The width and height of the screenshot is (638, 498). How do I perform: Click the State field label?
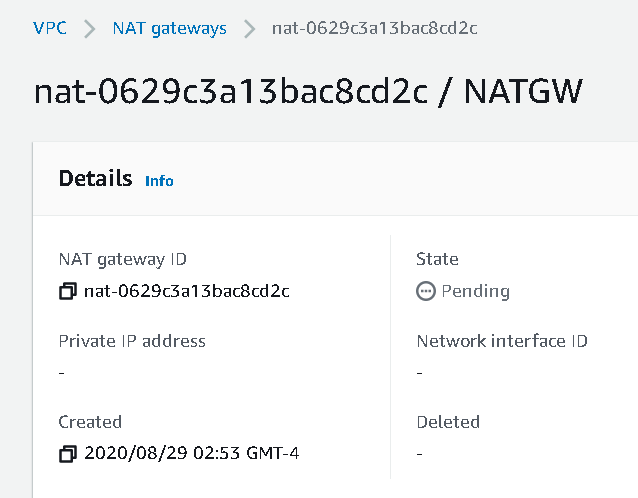pyautogui.click(x=437, y=259)
